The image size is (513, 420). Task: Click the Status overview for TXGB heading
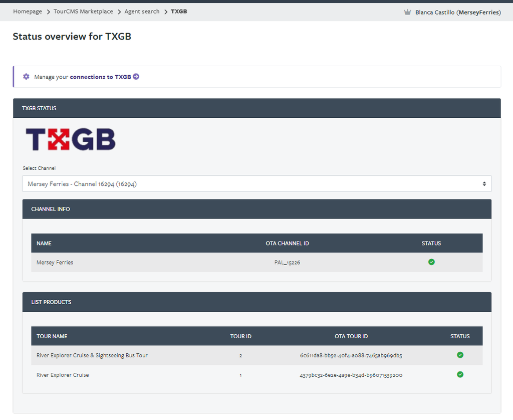click(x=72, y=37)
